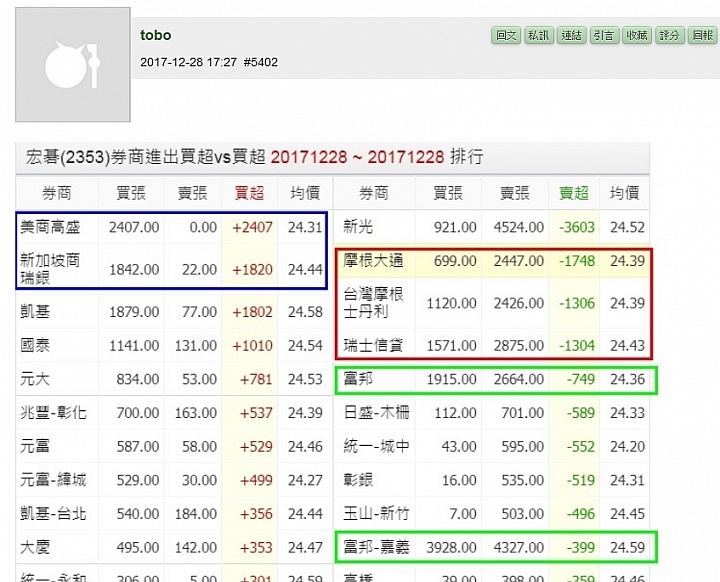The image size is (720, 582).
Task: Click the 玉山-新竹 broker name
Action: click(x=377, y=514)
